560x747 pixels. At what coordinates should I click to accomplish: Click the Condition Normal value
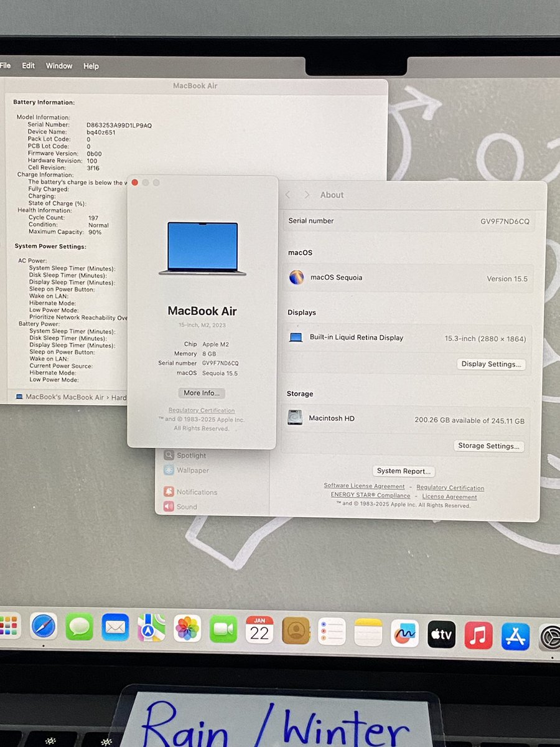pyautogui.click(x=98, y=225)
